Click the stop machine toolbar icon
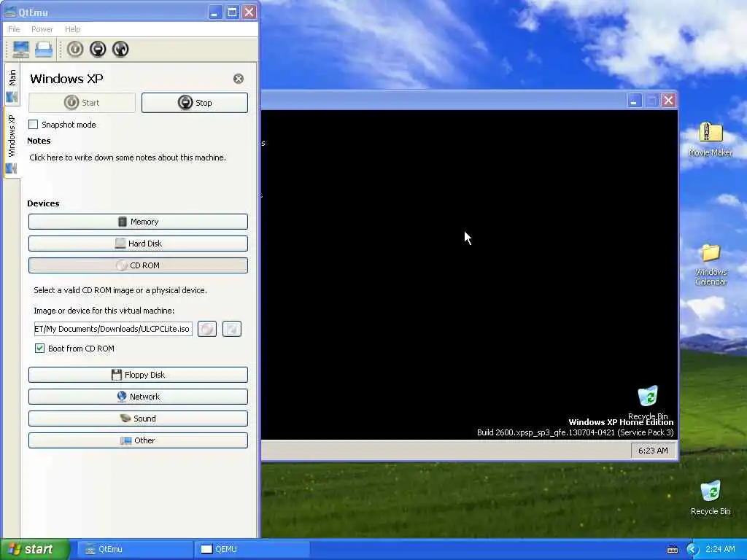Viewport: 747px width, 560px height. 98,49
